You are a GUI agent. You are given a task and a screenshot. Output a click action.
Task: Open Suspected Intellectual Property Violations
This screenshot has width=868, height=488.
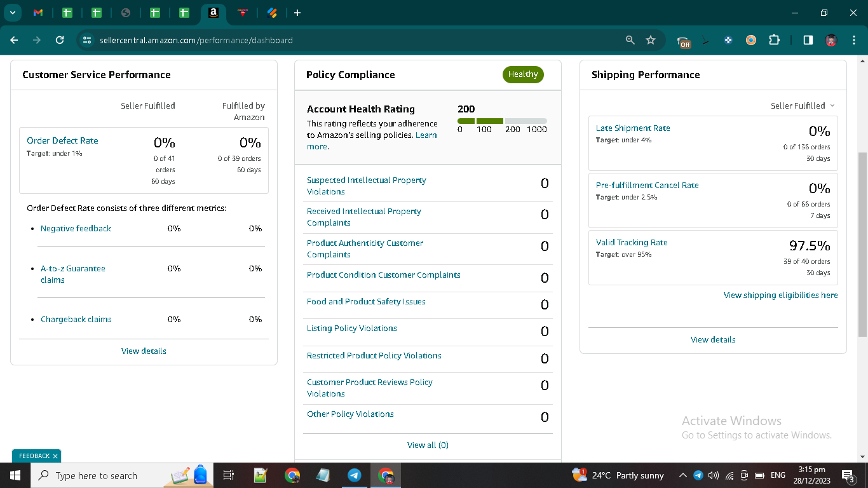tap(367, 186)
